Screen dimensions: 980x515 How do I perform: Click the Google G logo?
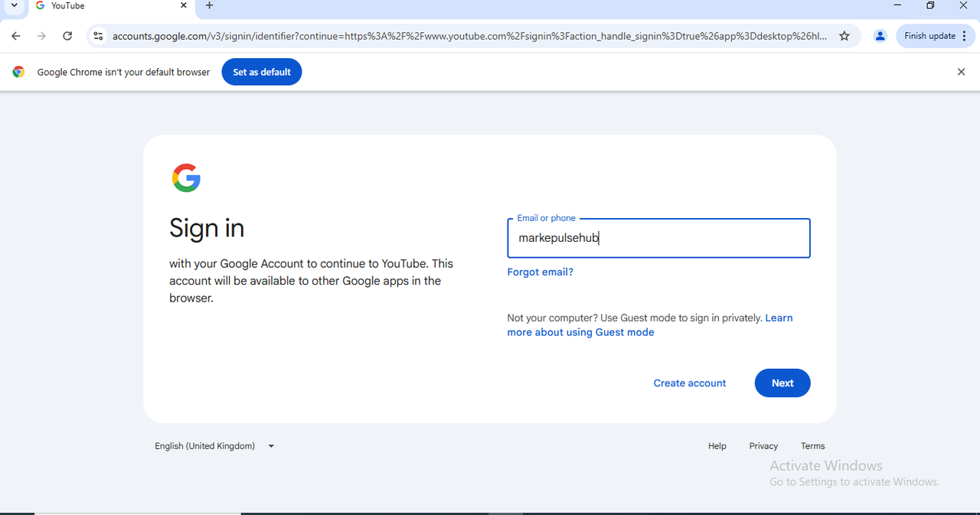186,178
